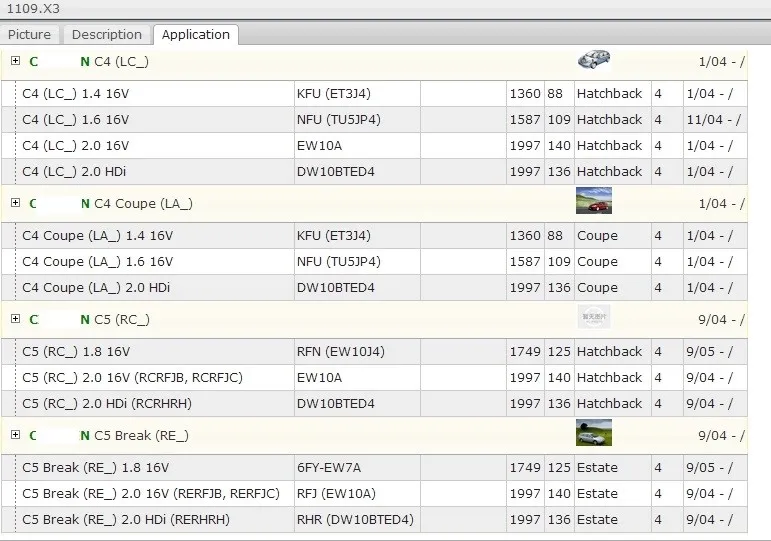
Task: Click the 1587 displacement in C4 Coupe row
Action: pos(525,262)
